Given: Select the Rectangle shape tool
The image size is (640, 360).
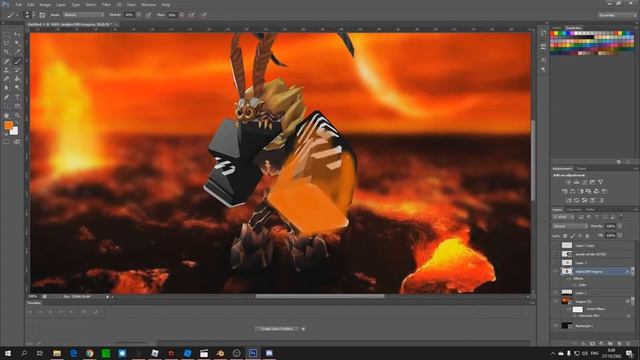Looking at the screenshot, I should pos(17,106).
